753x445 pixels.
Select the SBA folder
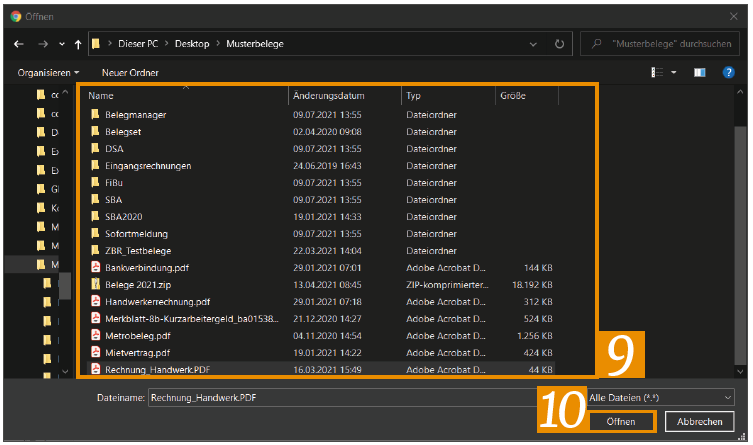click(x=113, y=200)
